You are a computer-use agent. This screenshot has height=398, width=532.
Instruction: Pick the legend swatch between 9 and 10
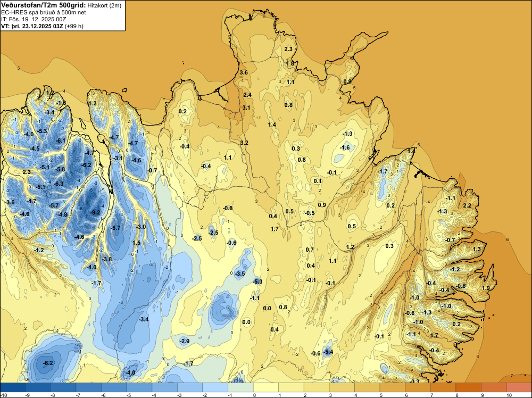pyautogui.click(x=493, y=387)
